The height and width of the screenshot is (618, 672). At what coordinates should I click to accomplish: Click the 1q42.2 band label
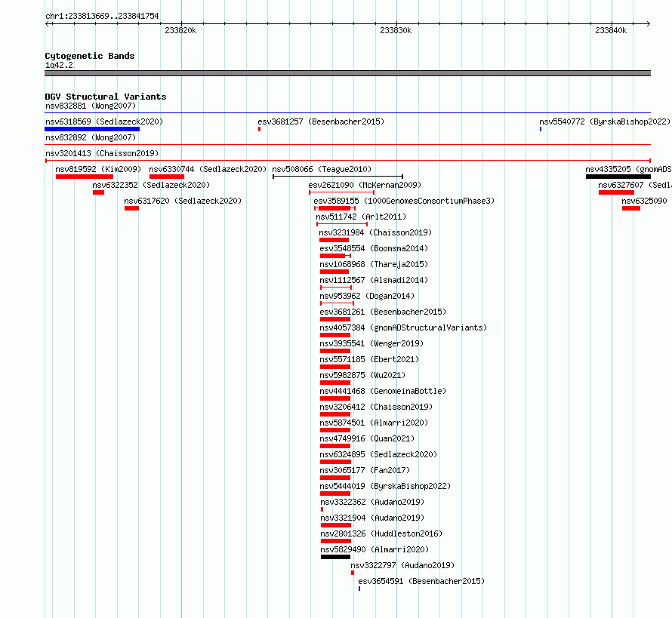pyautogui.click(x=59, y=65)
